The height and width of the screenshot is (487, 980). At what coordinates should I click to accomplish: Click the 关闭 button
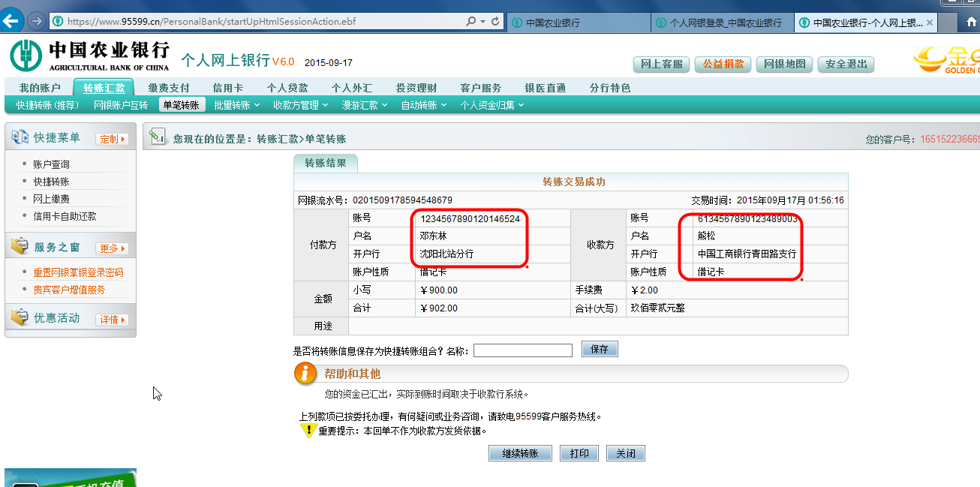(626, 454)
